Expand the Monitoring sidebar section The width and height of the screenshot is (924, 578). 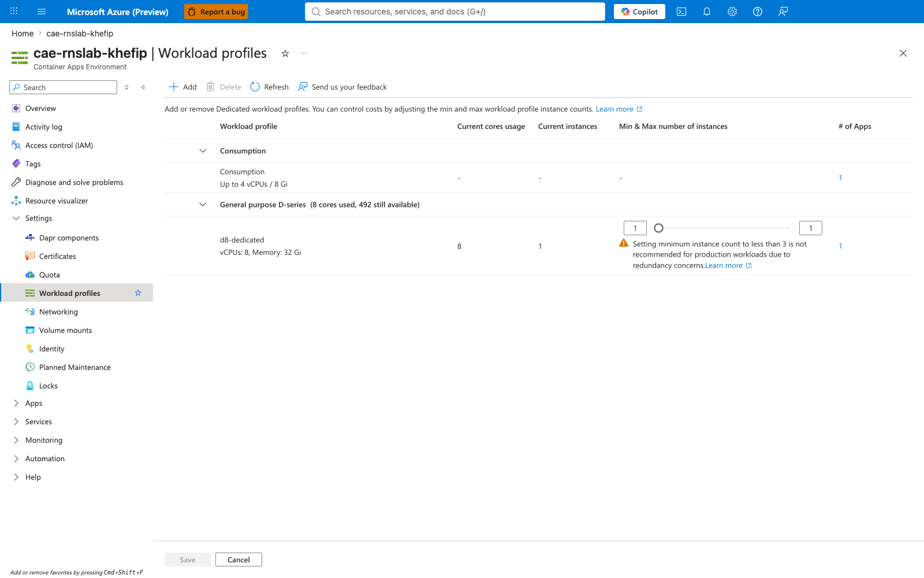(16, 440)
